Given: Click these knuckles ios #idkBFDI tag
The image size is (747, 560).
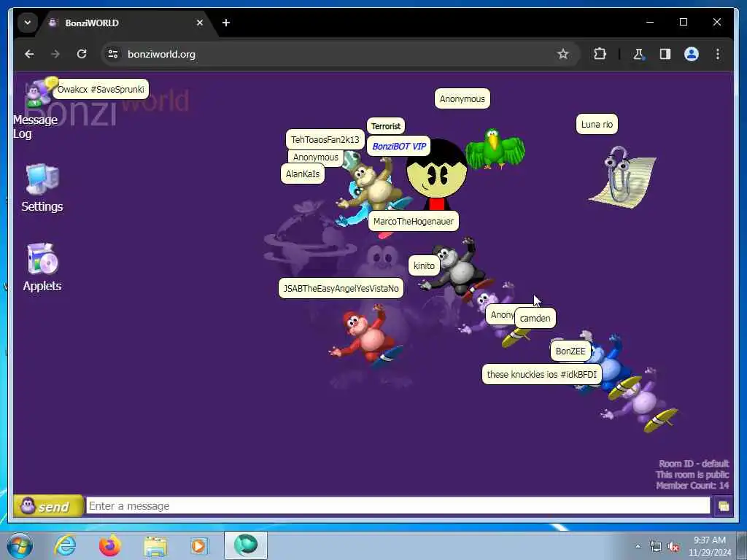Looking at the screenshot, I should tap(542, 374).
